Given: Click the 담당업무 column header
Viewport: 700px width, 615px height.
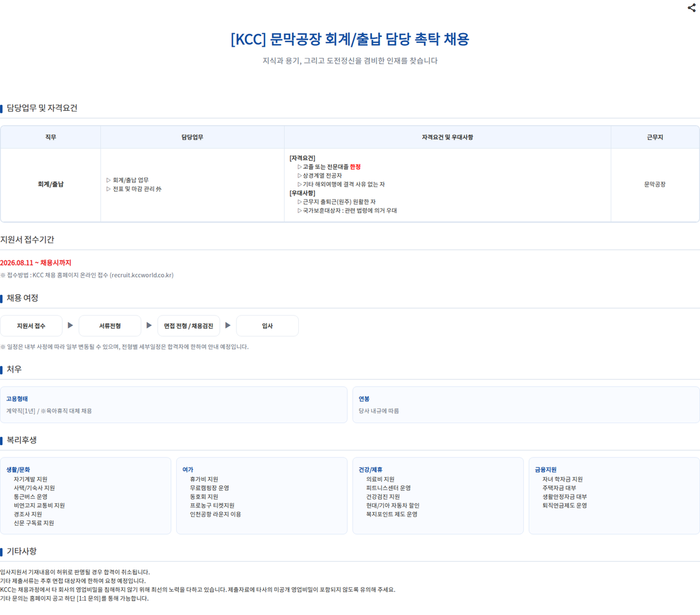Looking at the screenshot, I should [x=192, y=137].
